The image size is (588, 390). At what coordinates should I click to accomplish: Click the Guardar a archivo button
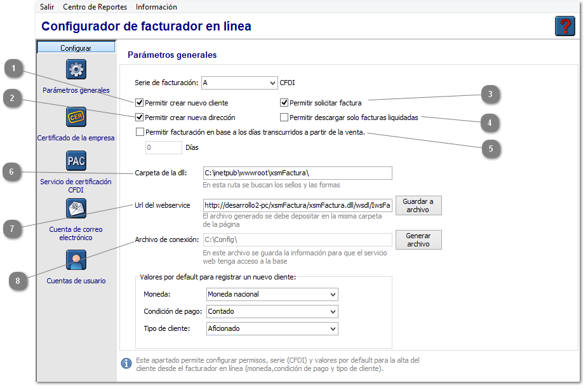tap(418, 206)
